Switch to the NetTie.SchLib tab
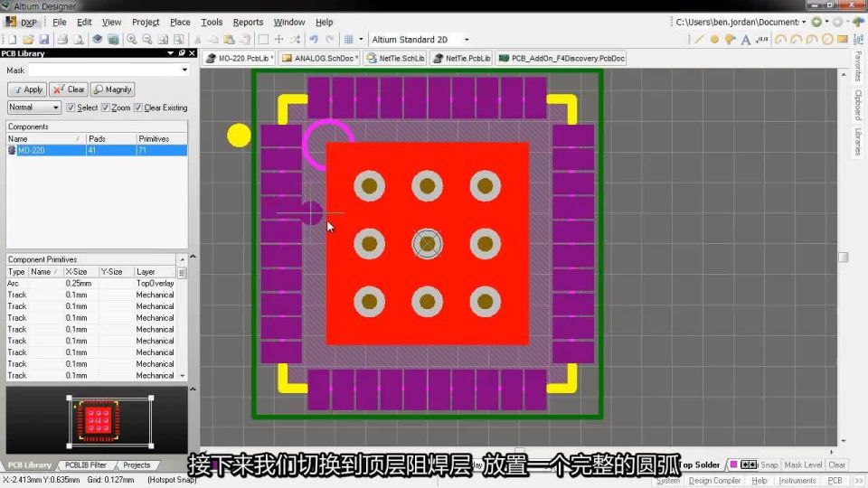This screenshot has height=488, width=868. (395, 58)
